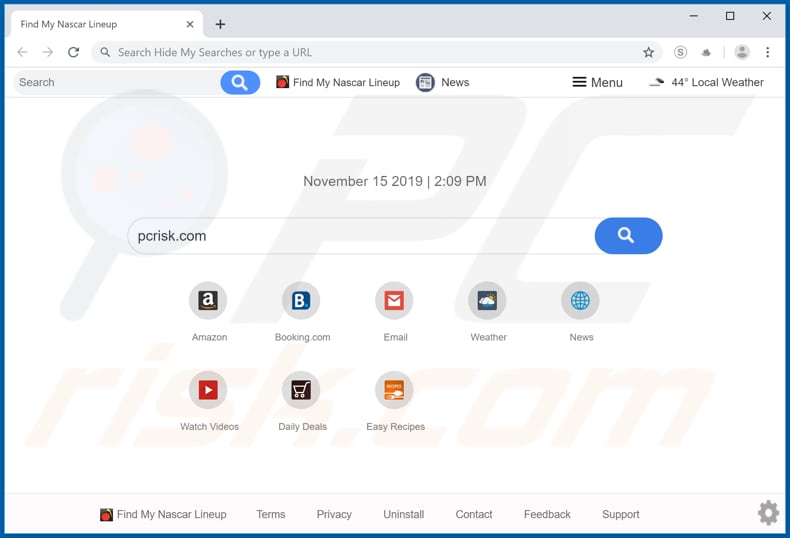Open the hamburger Menu in toolbar
This screenshot has width=790, height=538.
[x=598, y=82]
